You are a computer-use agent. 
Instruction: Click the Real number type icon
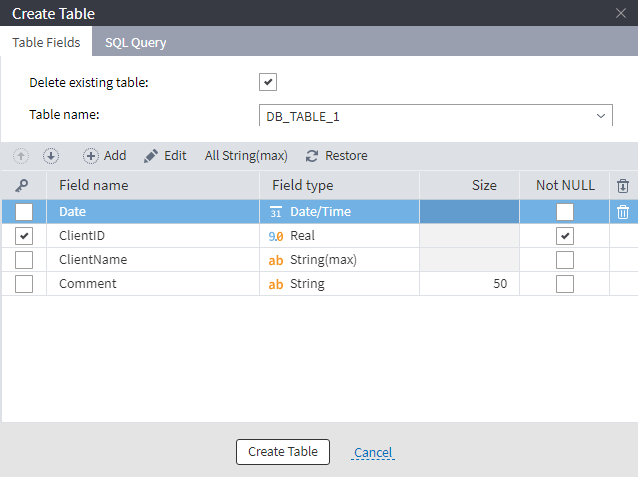point(276,236)
